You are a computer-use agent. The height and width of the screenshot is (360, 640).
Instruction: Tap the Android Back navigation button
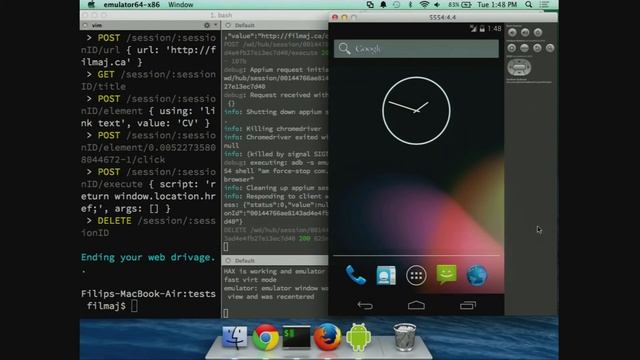[x=364, y=305]
